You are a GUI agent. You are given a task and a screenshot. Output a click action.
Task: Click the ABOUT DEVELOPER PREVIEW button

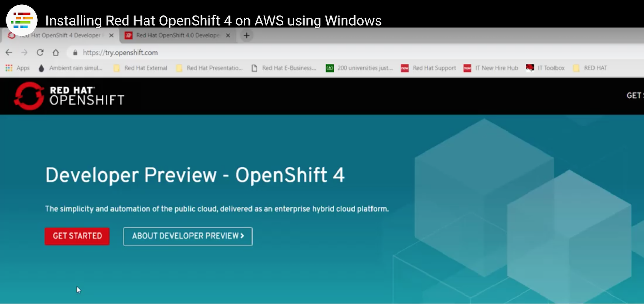(x=188, y=236)
